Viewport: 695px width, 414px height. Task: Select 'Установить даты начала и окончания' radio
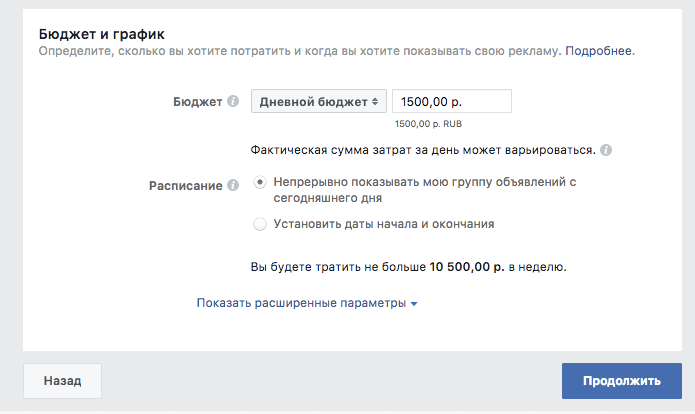point(260,224)
